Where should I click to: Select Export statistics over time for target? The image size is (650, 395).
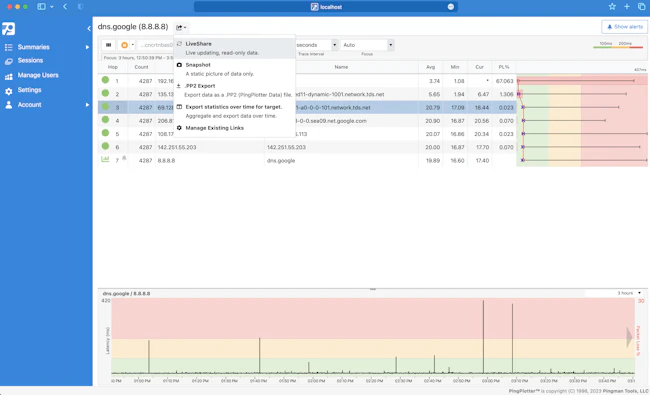click(x=234, y=111)
